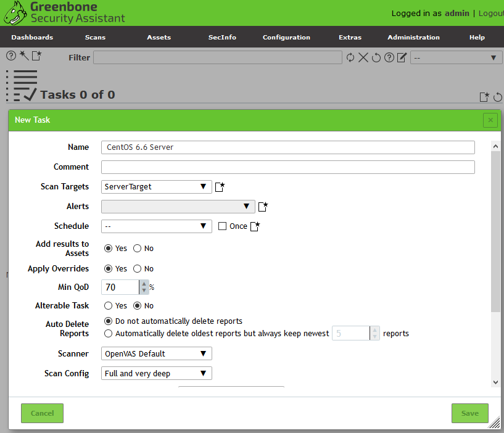Increase Min QoD with up arrow
504x433 pixels.
[x=144, y=284]
